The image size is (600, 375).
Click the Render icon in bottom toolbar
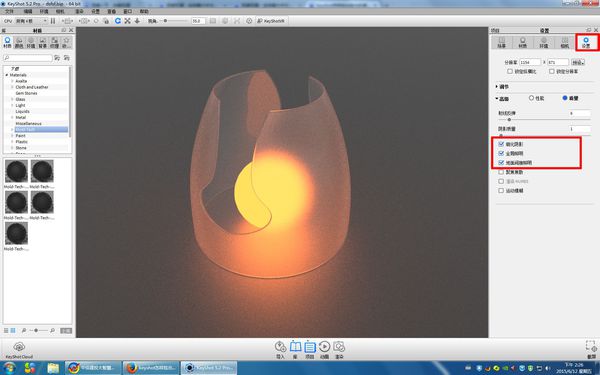point(339,347)
